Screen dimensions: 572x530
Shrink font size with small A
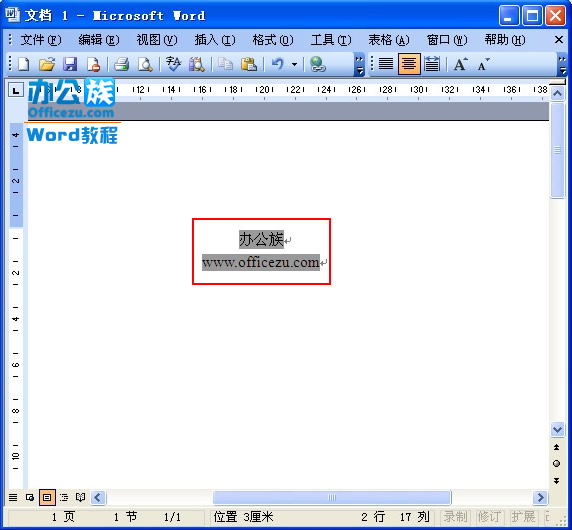tap(484, 64)
